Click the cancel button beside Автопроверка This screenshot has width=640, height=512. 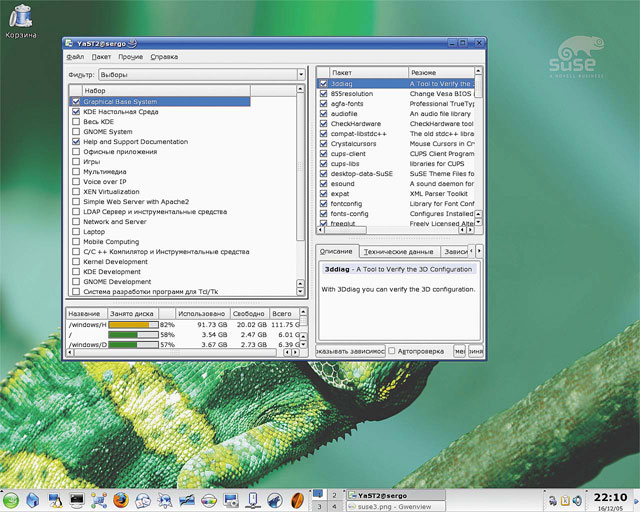pos(460,351)
